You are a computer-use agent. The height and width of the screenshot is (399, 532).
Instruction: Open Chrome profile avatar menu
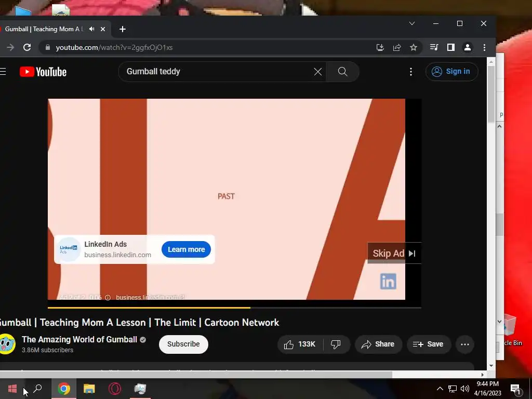coord(468,47)
